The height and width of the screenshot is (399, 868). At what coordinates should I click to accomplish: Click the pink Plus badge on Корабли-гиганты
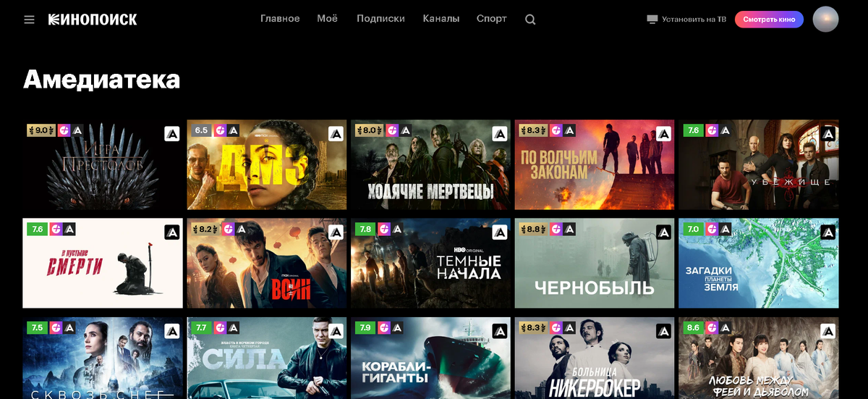click(x=383, y=327)
